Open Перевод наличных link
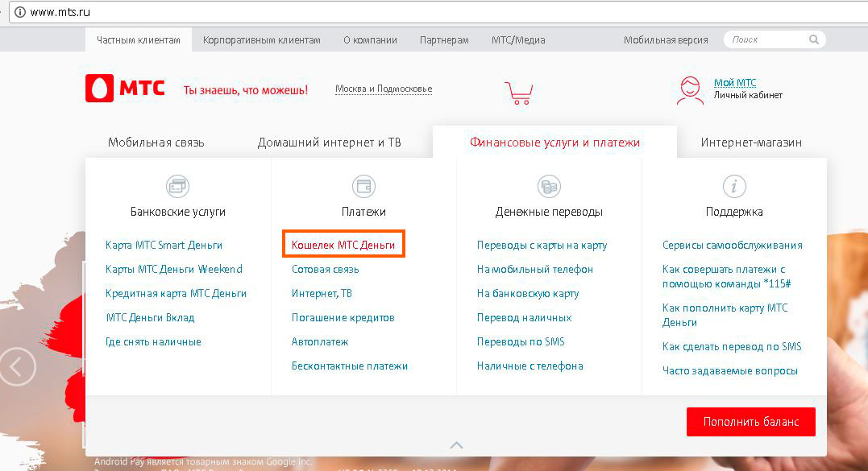The width and height of the screenshot is (868, 471). [x=524, y=318]
